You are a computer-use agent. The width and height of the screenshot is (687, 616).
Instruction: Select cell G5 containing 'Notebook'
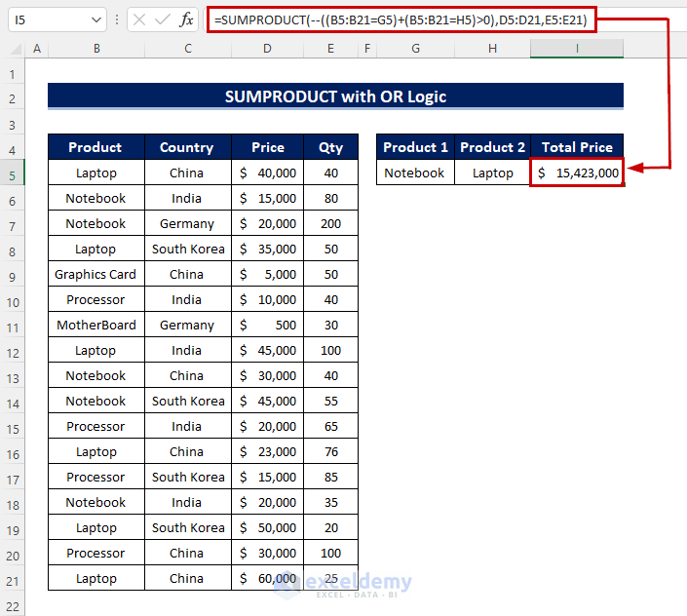click(x=415, y=173)
